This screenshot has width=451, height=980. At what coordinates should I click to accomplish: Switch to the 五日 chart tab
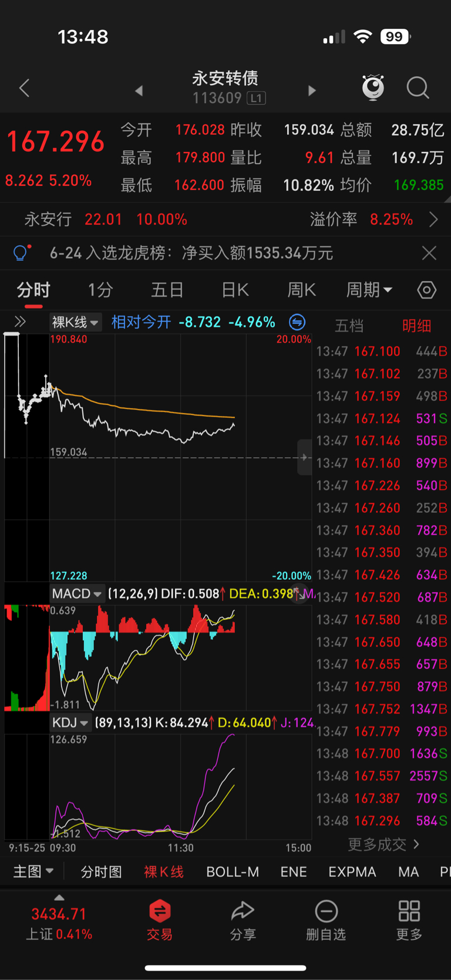(x=167, y=290)
